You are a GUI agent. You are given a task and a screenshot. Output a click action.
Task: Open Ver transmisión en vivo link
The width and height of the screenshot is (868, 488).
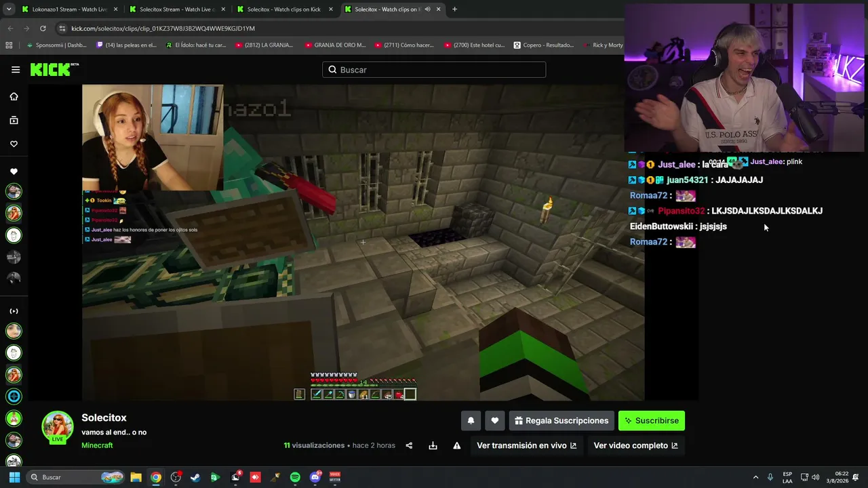[x=526, y=445]
